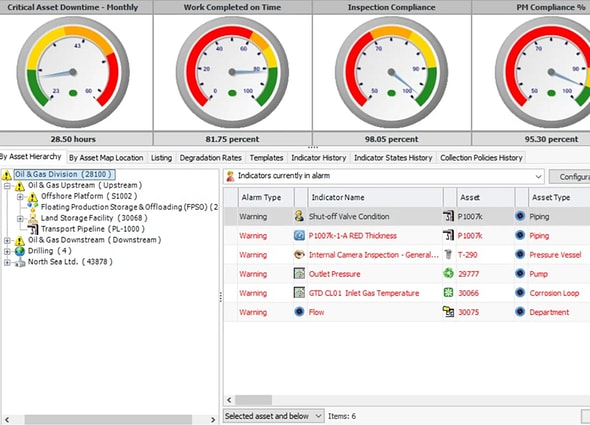Click vessel asset icon beside T-290

tap(448, 254)
